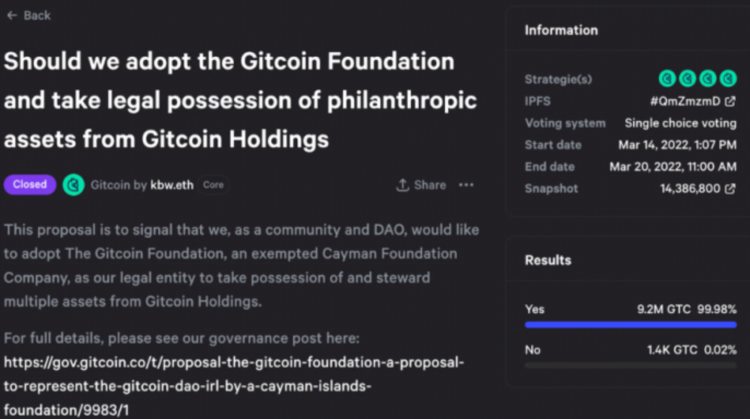Click the Yes 9.2M GTC result row

tap(630, 309)
